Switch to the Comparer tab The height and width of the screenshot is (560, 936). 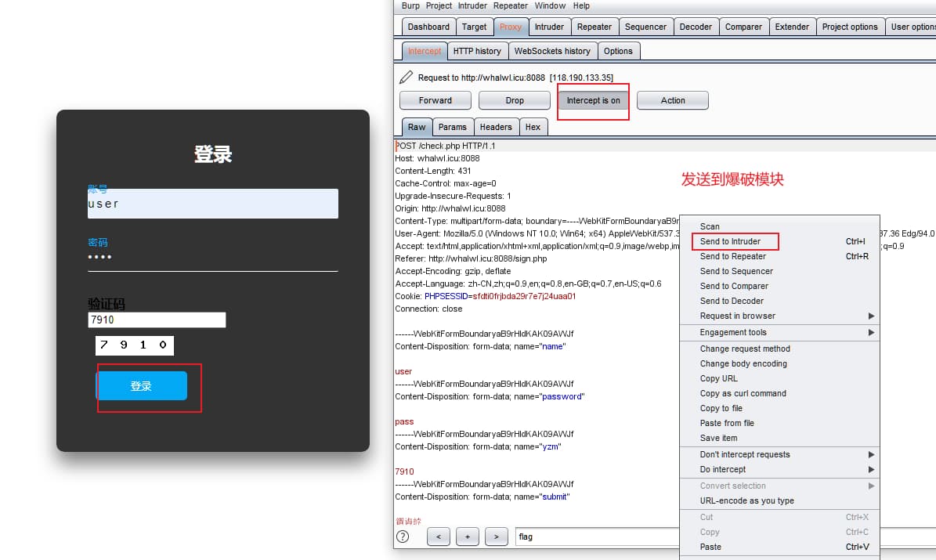(x=744, y=27)
